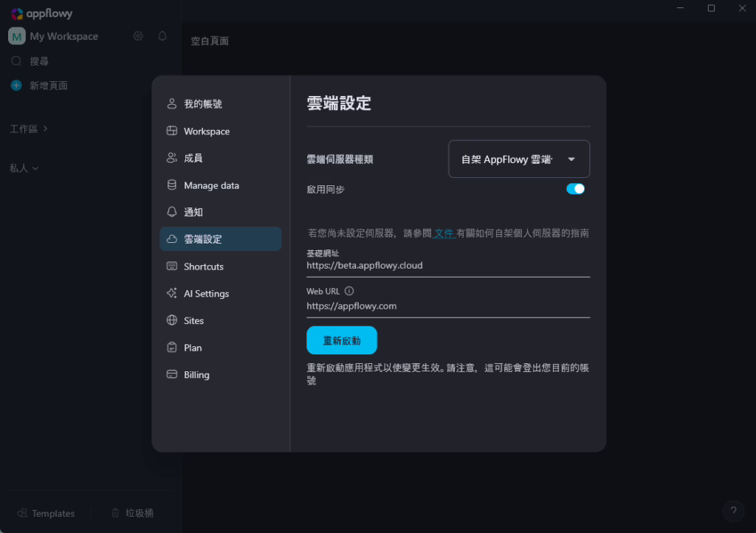Open the Plan settings page
Screen dimensions: 756x533
click(x=220, y=348)
